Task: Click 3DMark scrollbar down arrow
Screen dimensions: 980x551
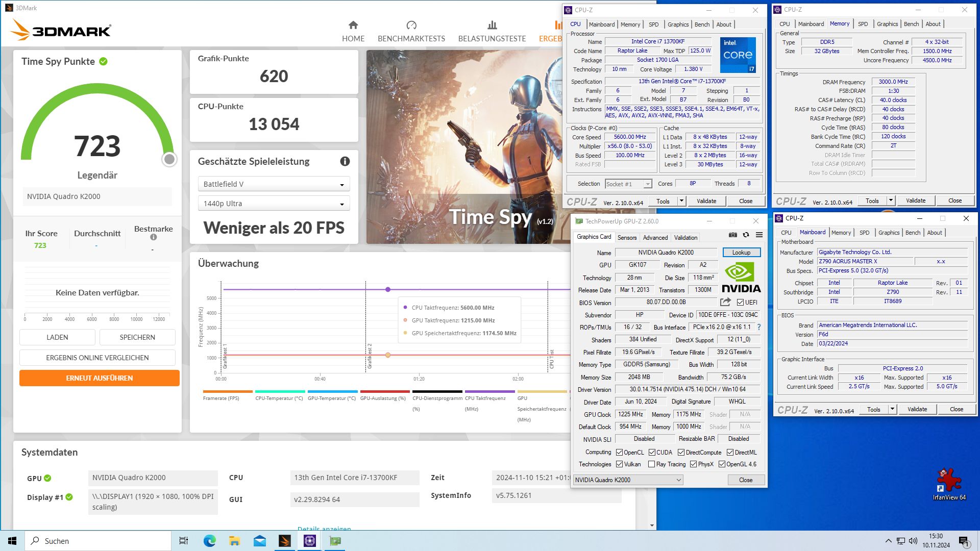Action: coord(652,525)
